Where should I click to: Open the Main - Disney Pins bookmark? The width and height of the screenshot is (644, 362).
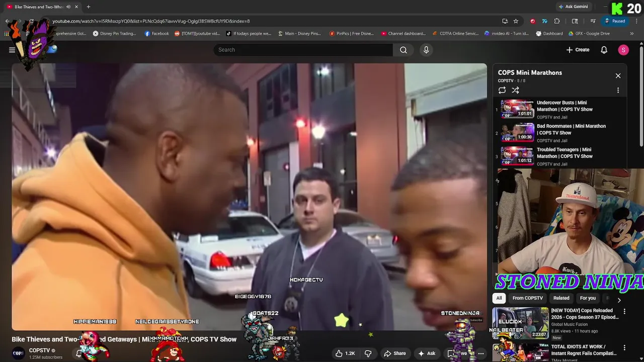pos(299,34)
